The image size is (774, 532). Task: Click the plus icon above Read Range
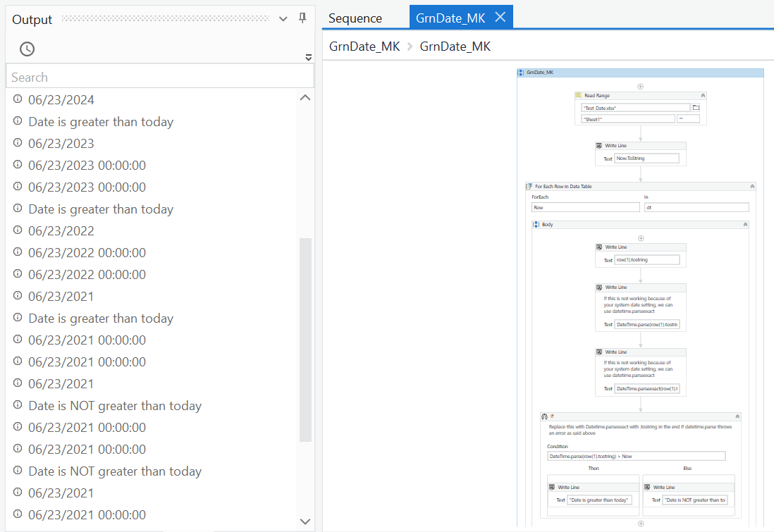coord(640,87)
